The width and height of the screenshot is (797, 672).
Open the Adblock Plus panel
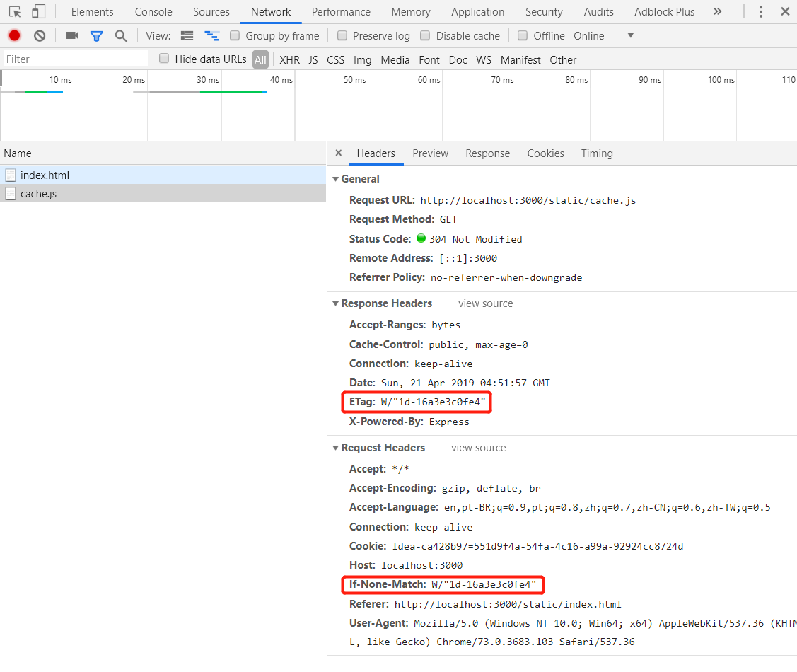[664, 12]
